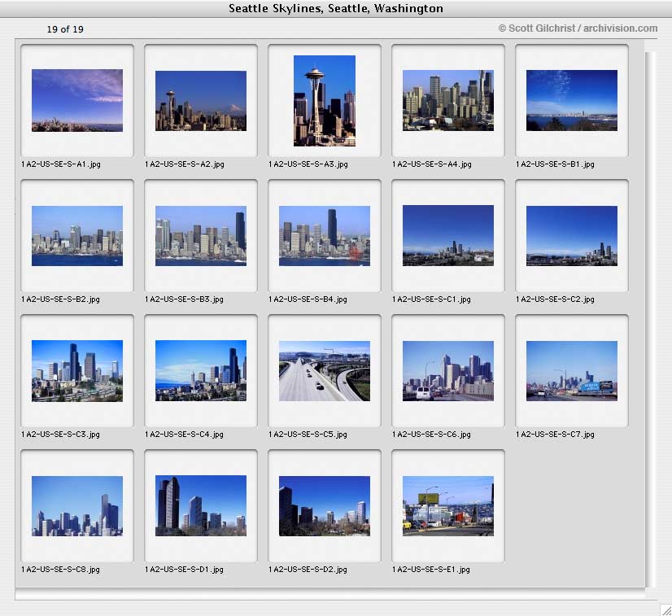
Task: Open thumbnail 1A2-US-SE-S-A1.jpg wide skyline with clouds
Action: (x=77, y=100)
